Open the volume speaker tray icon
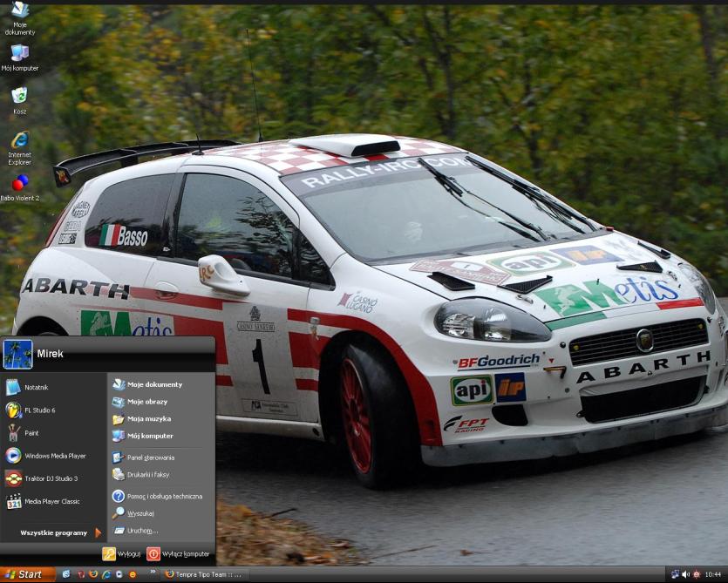This screenshot has height=583, width=728. (686, 574)
